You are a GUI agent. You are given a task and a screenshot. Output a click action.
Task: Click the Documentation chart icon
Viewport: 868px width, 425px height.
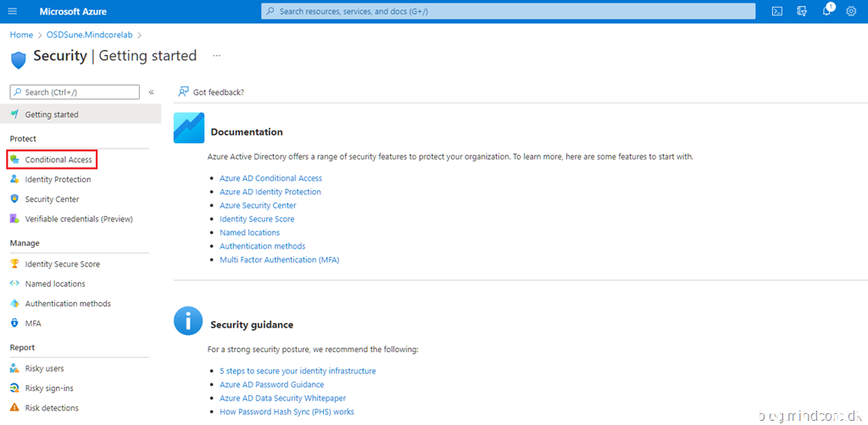[x=189, y=128]
